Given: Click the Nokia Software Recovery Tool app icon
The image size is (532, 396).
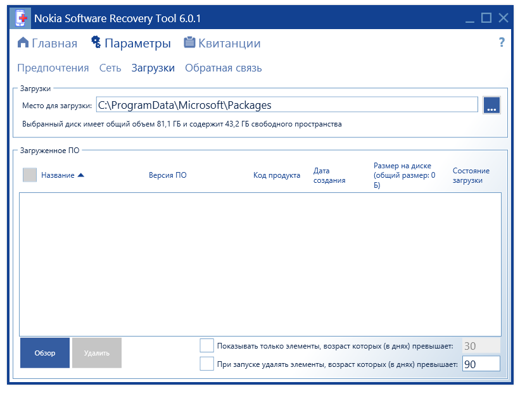Looking at the screenshot, I should click(x=21, y=18).
